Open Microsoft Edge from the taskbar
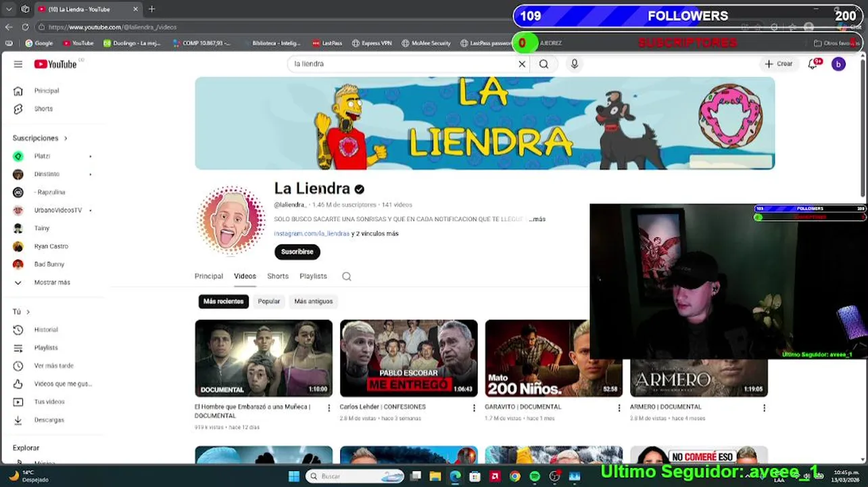The image size is (868, 487). [455, 476]
